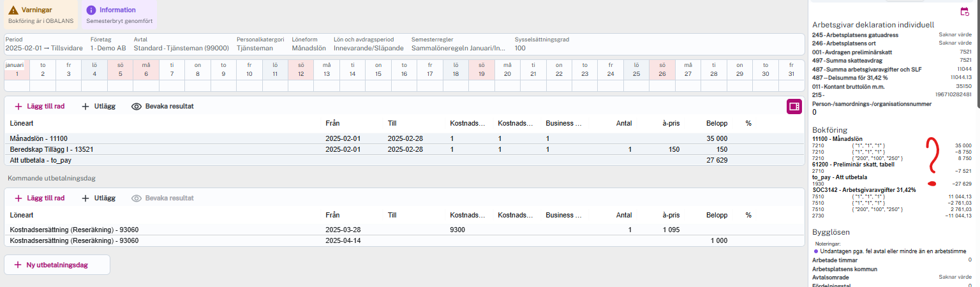The image size is (980, 287).
Task: Toggle the side panel layout icon button
Action: tap(794, 107)
